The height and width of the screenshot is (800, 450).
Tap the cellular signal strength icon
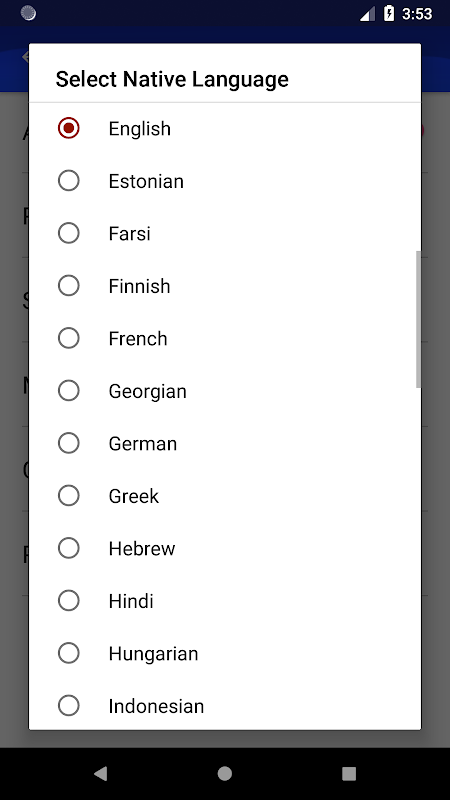[x=367, y=14]
